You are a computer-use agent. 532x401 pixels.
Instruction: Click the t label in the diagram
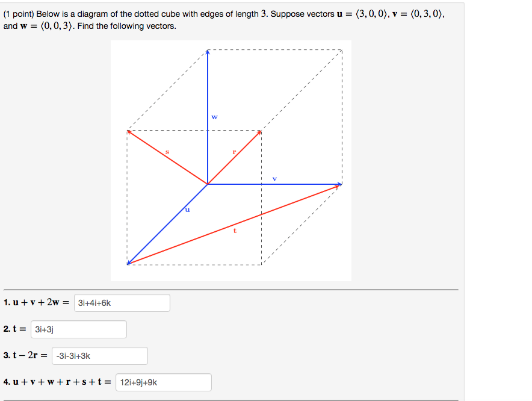point(235,229)
